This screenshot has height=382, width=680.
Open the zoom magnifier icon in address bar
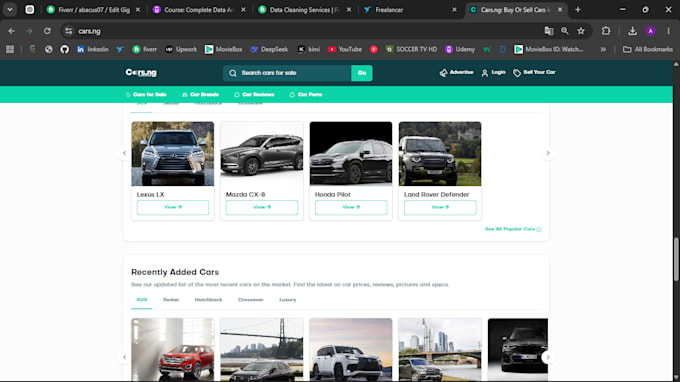(x=565, y=31)
